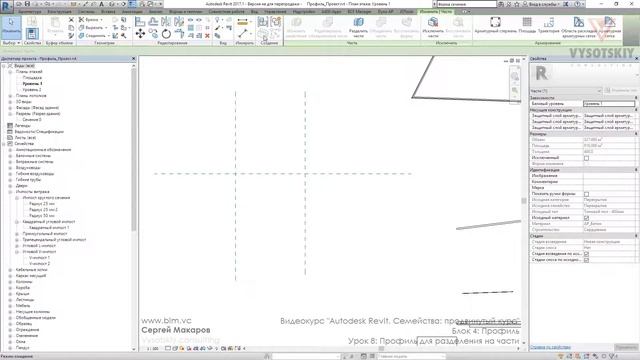Viewport: 640px width, 360px height.
Task: Click the Базовый уровень value field
Action: pyautogui.click(x=609, y=104)
